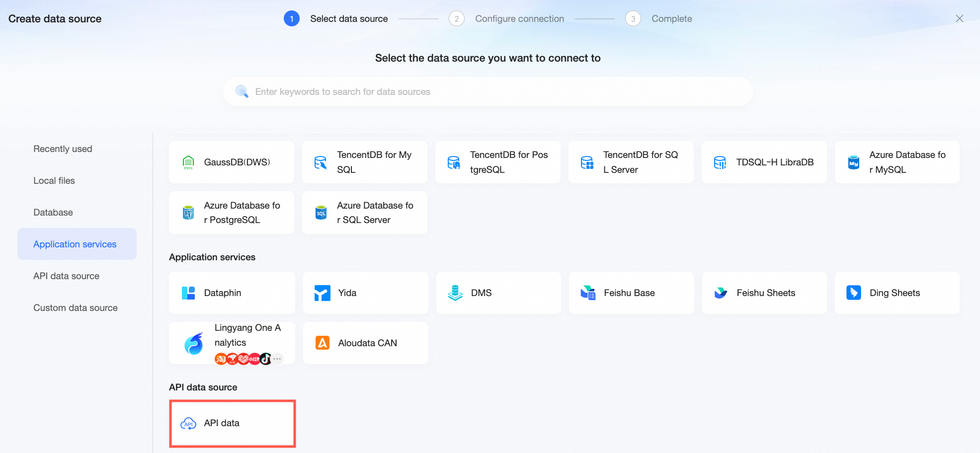Click the GaussDB(DWS) icon
The width and height of the screenshot is (980, 453).
[188, 162]
